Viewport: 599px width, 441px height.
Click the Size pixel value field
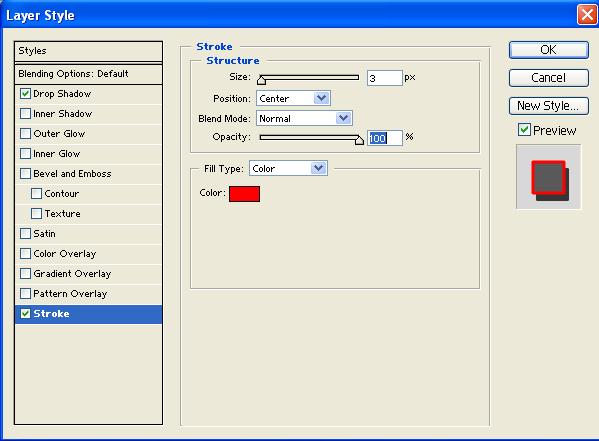pyautogui.click(x=384, y=78)
